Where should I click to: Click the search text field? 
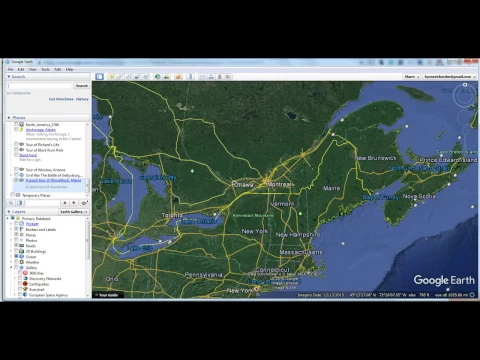39,86
